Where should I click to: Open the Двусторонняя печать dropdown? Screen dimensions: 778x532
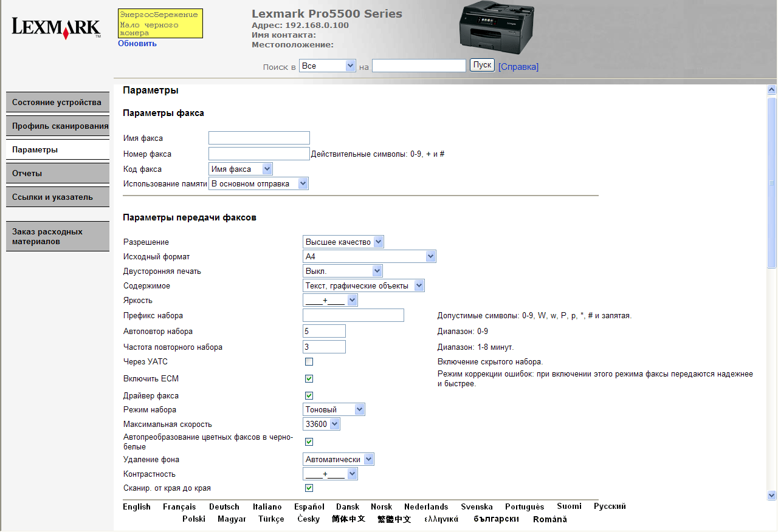343,271
